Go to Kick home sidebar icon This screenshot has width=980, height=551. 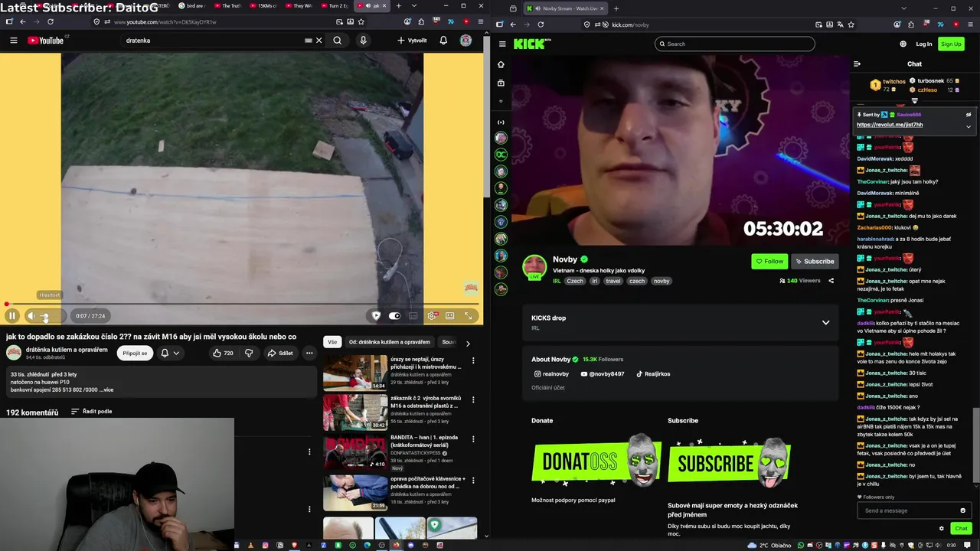pyautogui.click(x=501, y=65)
